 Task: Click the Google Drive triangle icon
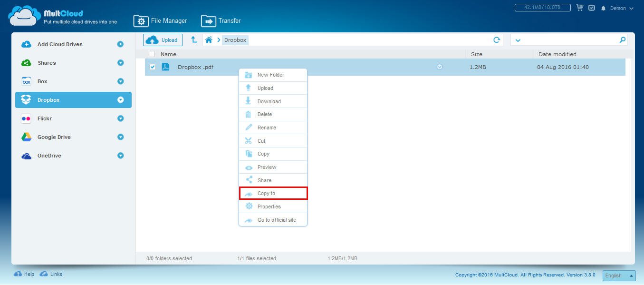pyautogui.click(x=27, y=137)
